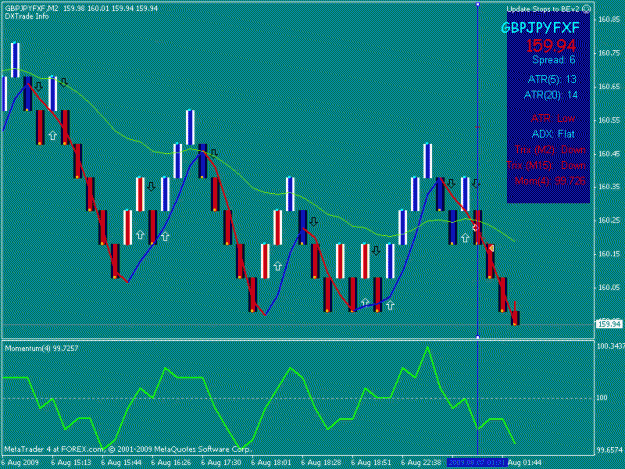Click the '6 Aug 18:01' time axis label
The width and height of the screenshot is (625, 469).
click(271, 463)
